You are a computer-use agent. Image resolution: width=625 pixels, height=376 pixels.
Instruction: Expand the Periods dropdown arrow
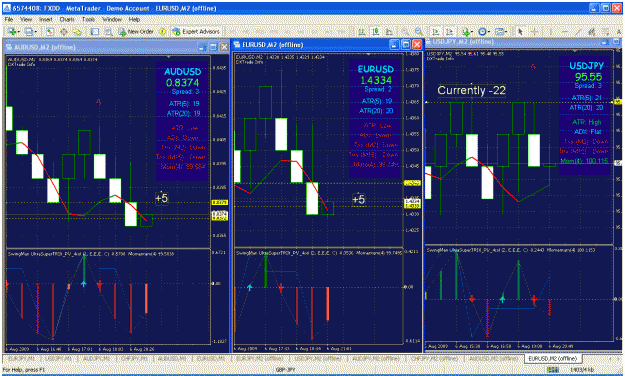(489, 31)
